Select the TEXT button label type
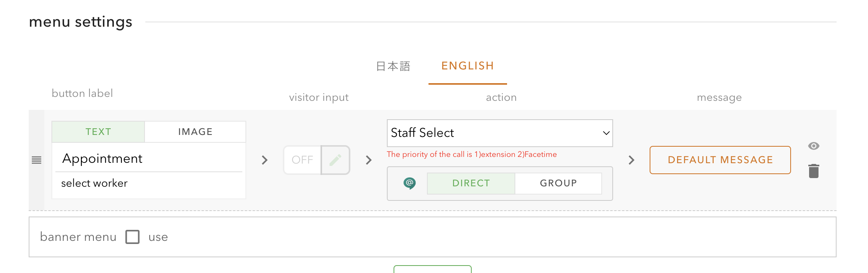 [x=98, y=132]
